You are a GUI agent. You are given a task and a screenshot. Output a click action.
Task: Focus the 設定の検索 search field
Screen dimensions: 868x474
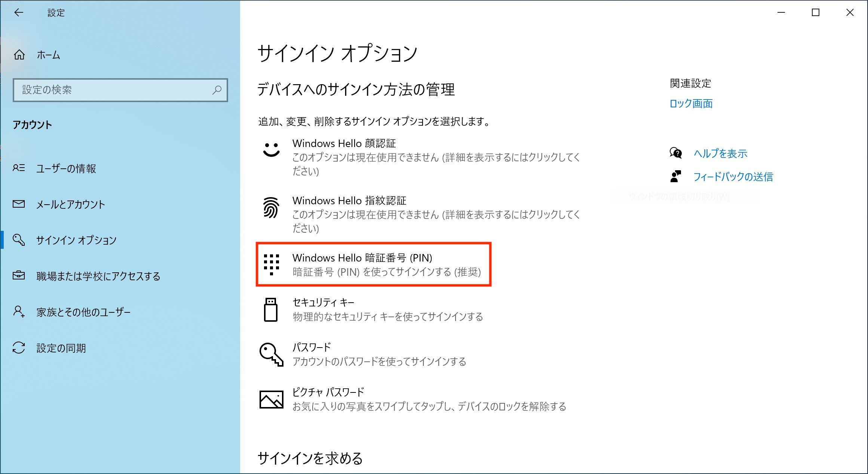coord(120,90)
